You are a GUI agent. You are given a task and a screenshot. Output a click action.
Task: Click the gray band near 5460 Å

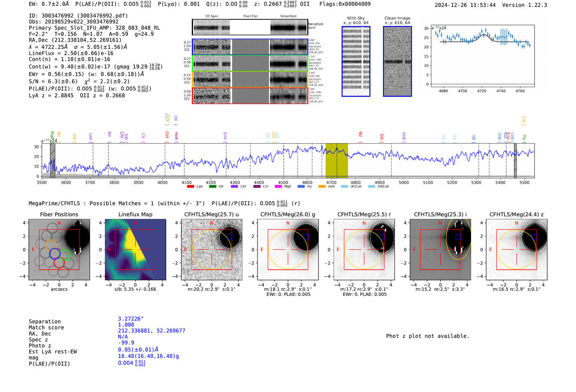pos(515,160)
